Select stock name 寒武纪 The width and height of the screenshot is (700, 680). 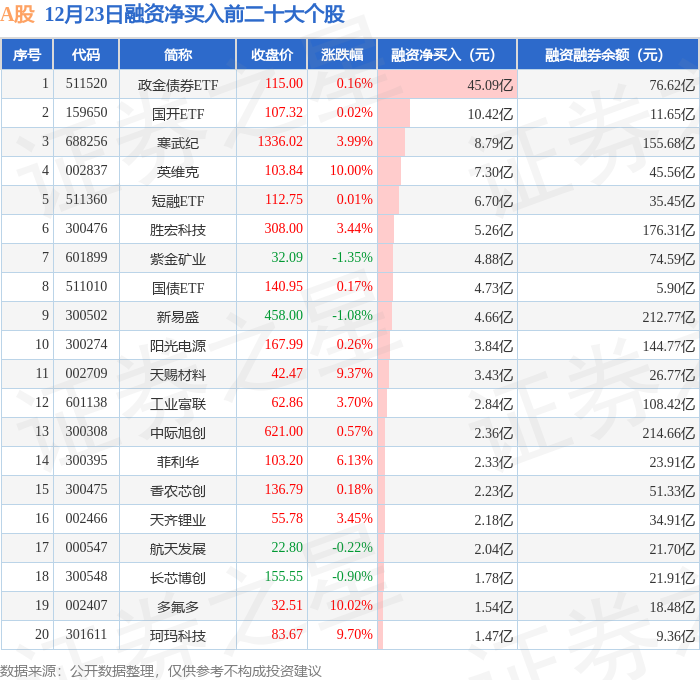coord(178,143)
